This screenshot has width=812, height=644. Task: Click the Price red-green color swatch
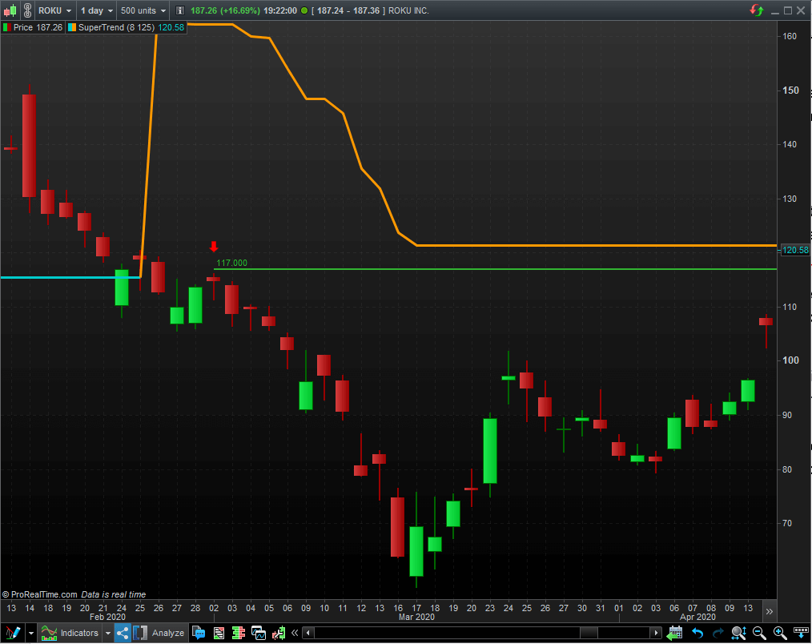click(7, 27)
